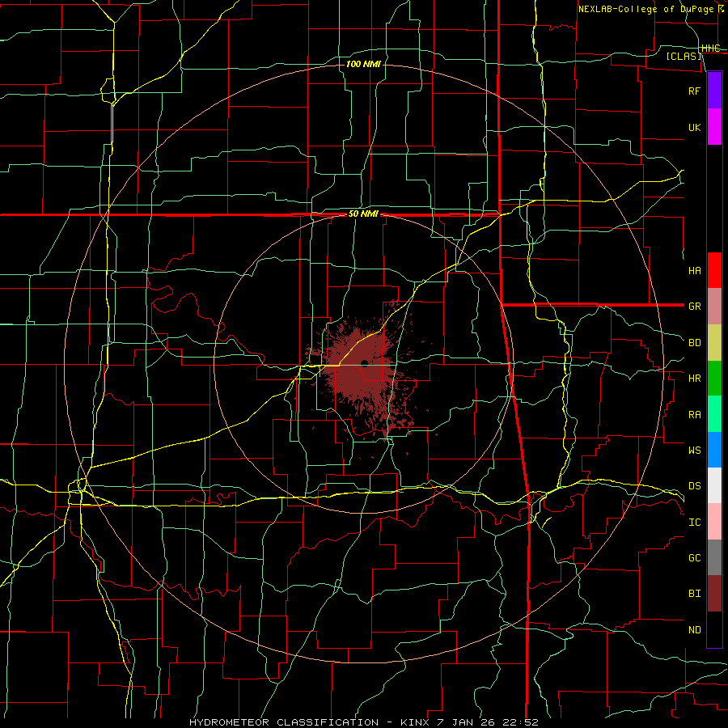Screen dimensions: 728x728
Task: Click the DS white legend swatch
Action: [x=714, y=485]
